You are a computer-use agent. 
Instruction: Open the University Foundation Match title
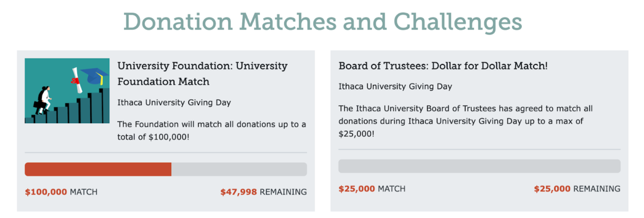[202, 74]
